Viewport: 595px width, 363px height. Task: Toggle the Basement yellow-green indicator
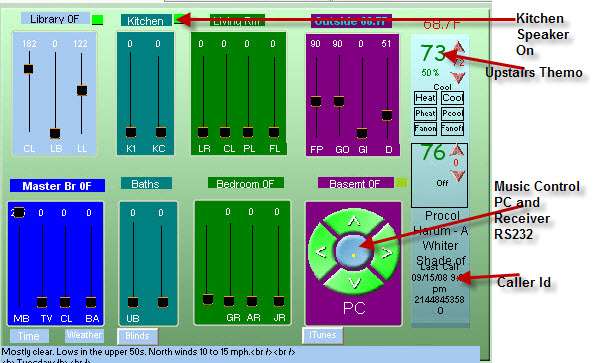pyautogui.click(x=401, y=182)
